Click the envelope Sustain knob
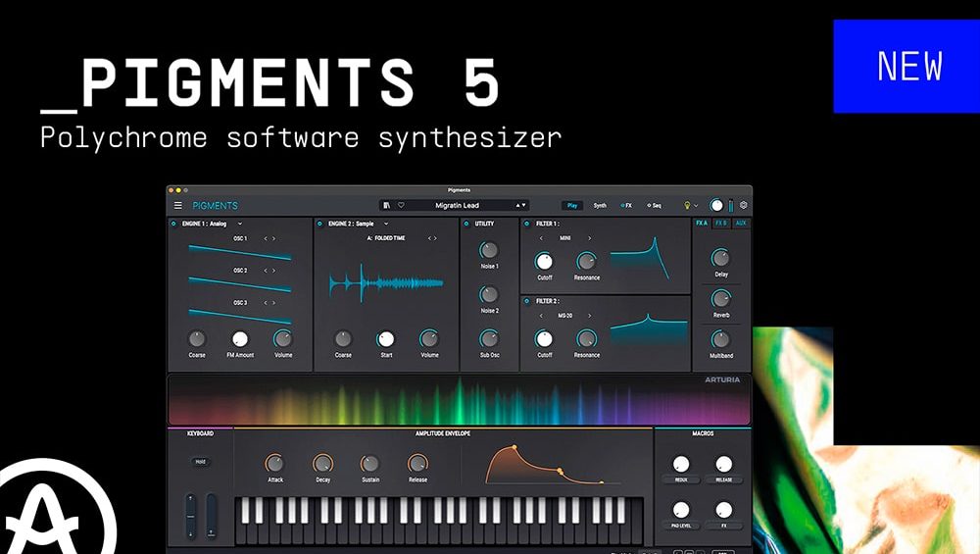 370,464
